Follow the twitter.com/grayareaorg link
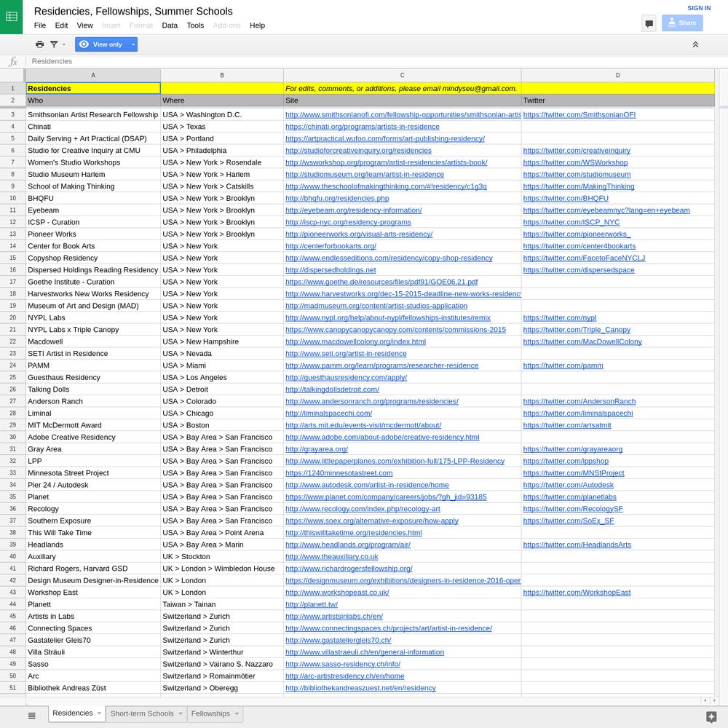 click(572, 449)
